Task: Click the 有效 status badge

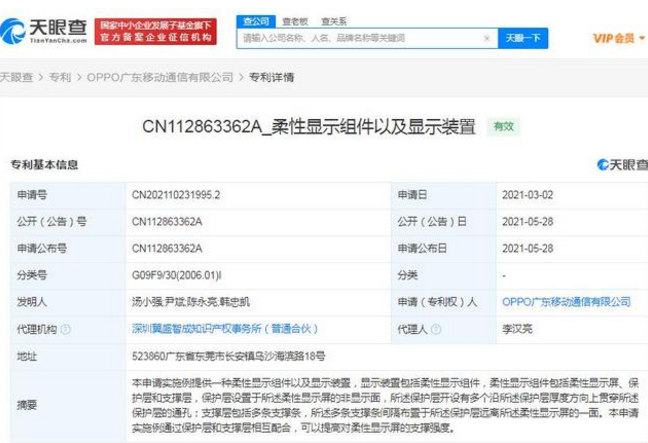Action: (x=503, y=126)
